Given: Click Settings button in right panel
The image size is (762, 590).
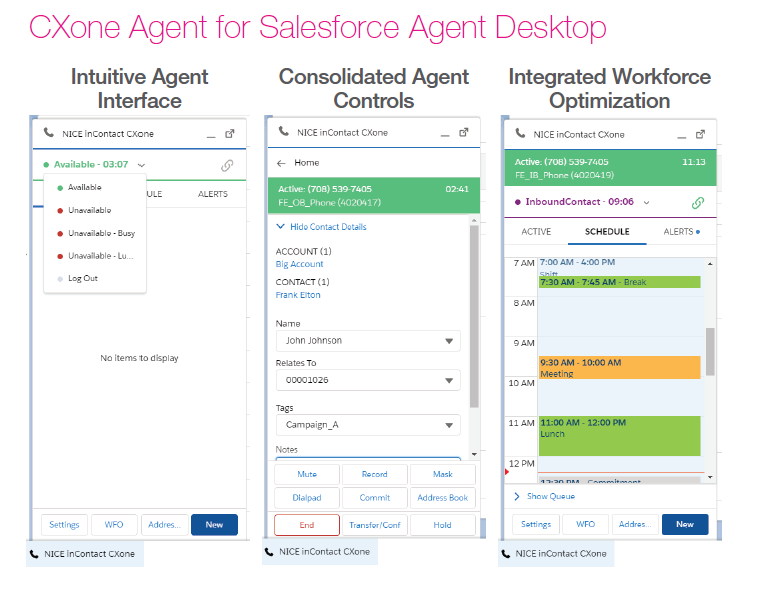Looking at the screenshot, I should coord(536,524).
